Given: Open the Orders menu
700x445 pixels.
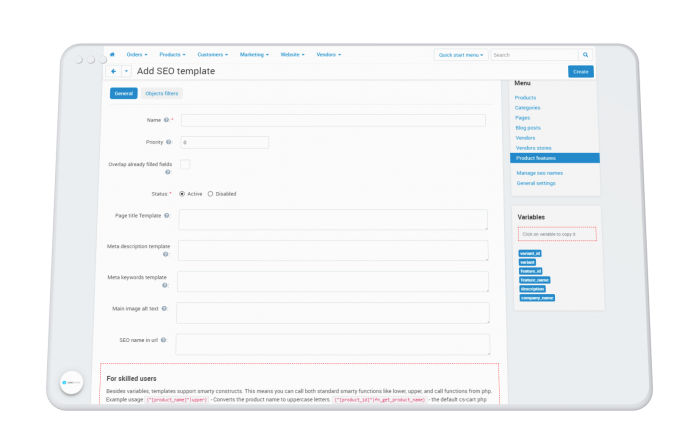Looking at the screenshot, I should coord(137,54).
